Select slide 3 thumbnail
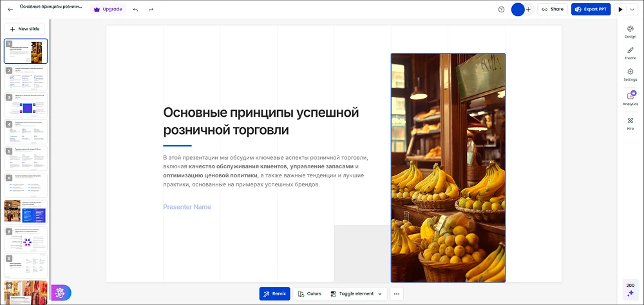 pyautogui.click(x=26, y=105)
